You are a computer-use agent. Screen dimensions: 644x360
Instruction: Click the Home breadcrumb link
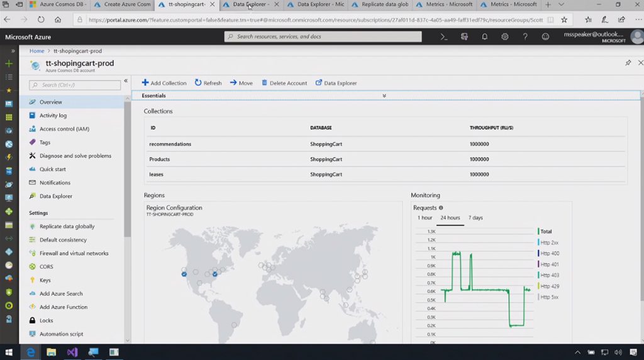36,51
